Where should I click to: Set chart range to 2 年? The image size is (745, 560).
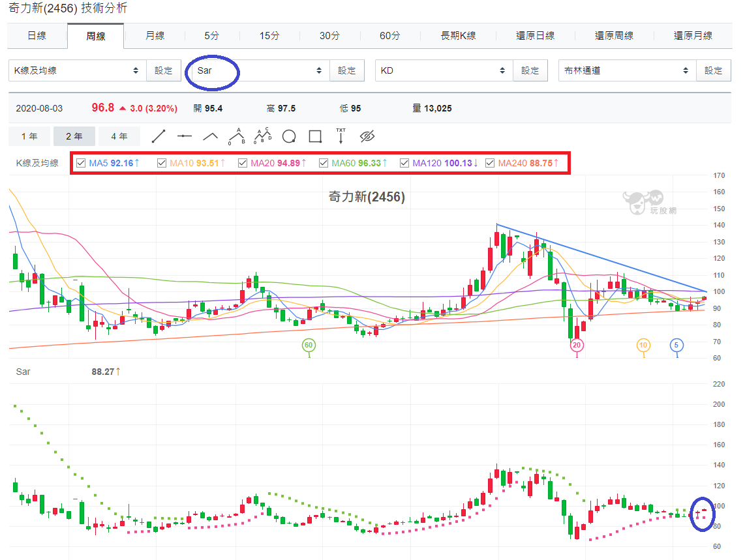point(74,136)
